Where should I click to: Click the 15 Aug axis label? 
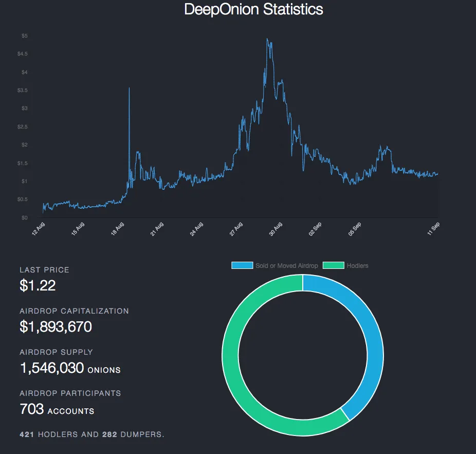pos(78,229)
